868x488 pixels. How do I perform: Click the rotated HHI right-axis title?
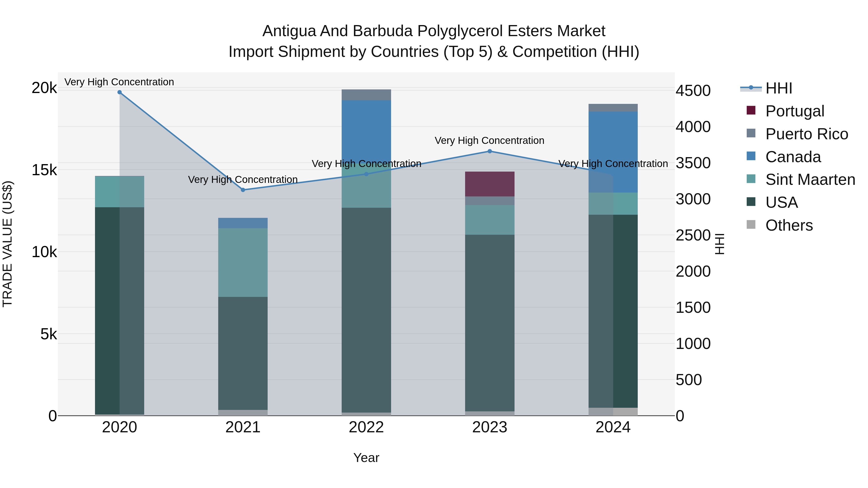pos(719,244)
